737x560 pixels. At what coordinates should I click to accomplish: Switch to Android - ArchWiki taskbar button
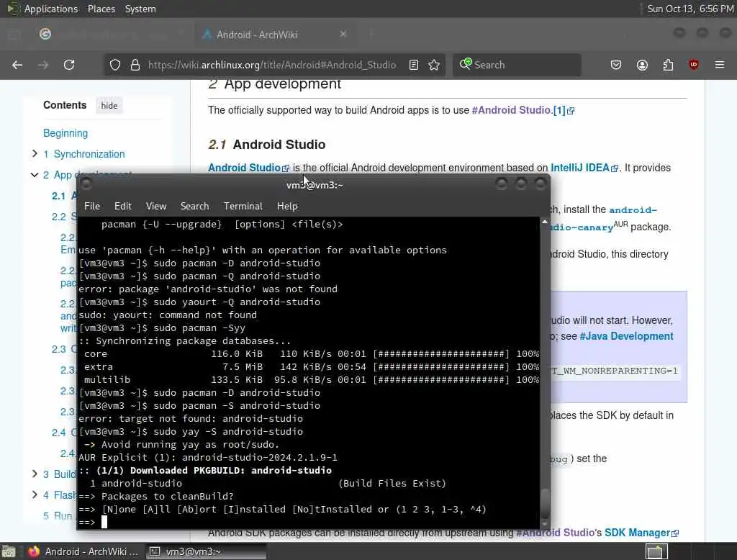tap(83, 551)
